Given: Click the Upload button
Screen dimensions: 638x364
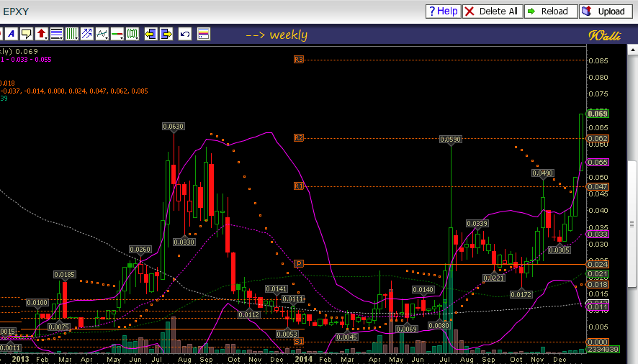Looking at the screenshot, I should click(x=606, y=12).
